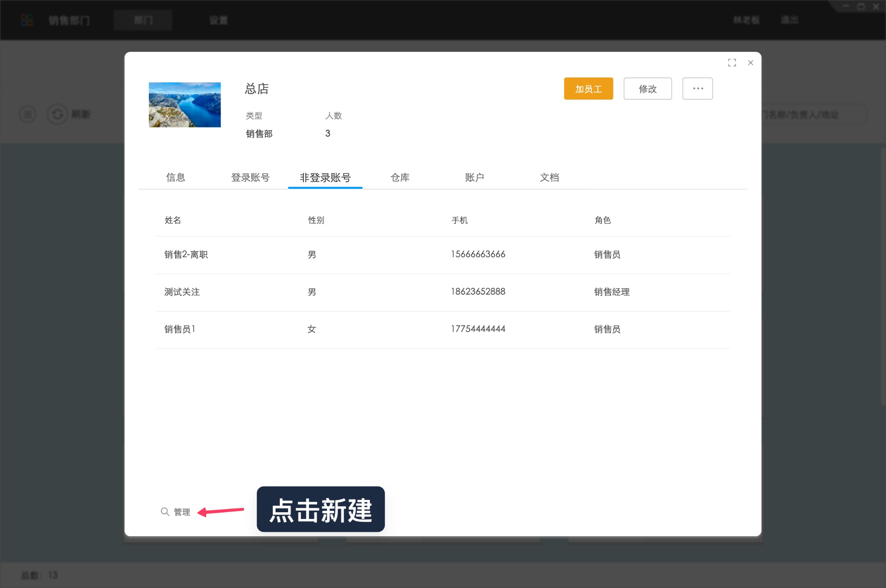The image size is (886, 588).
Task: Switch to the 信息 tab
Action: pos(175,177)
